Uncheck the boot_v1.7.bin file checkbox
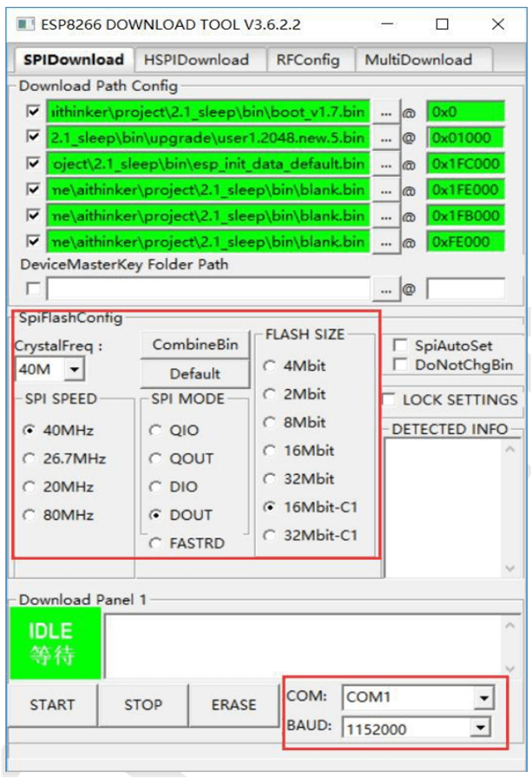 (34, 112)
